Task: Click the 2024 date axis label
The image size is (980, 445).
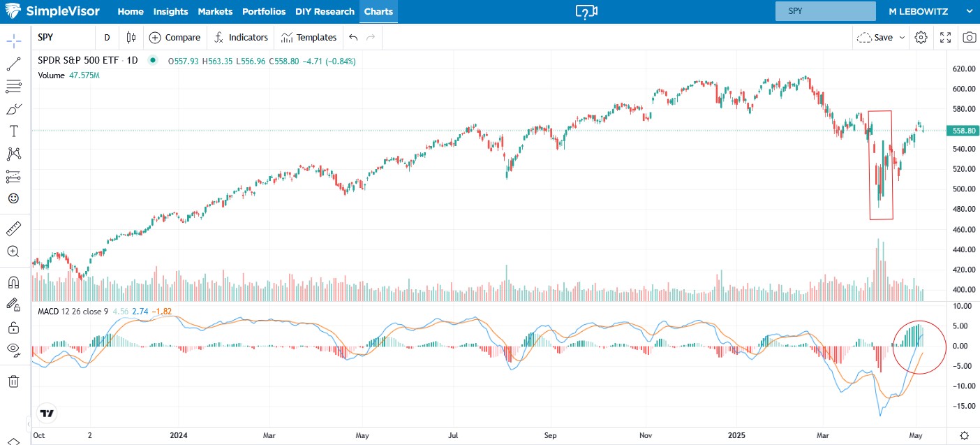Action: [180, 435]
